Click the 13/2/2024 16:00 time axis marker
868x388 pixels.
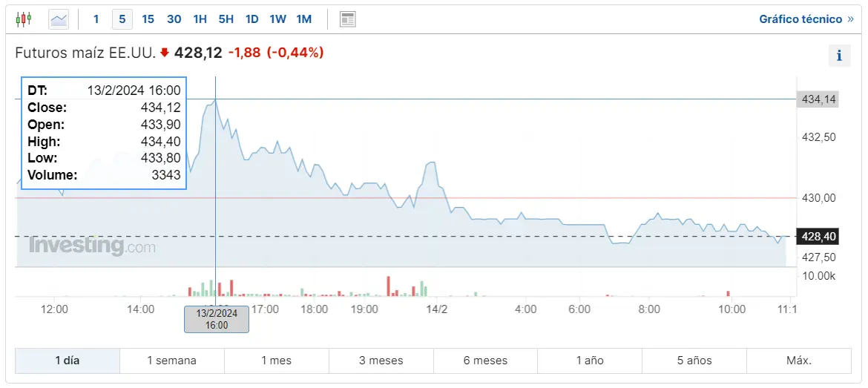[x=217, y=319]
